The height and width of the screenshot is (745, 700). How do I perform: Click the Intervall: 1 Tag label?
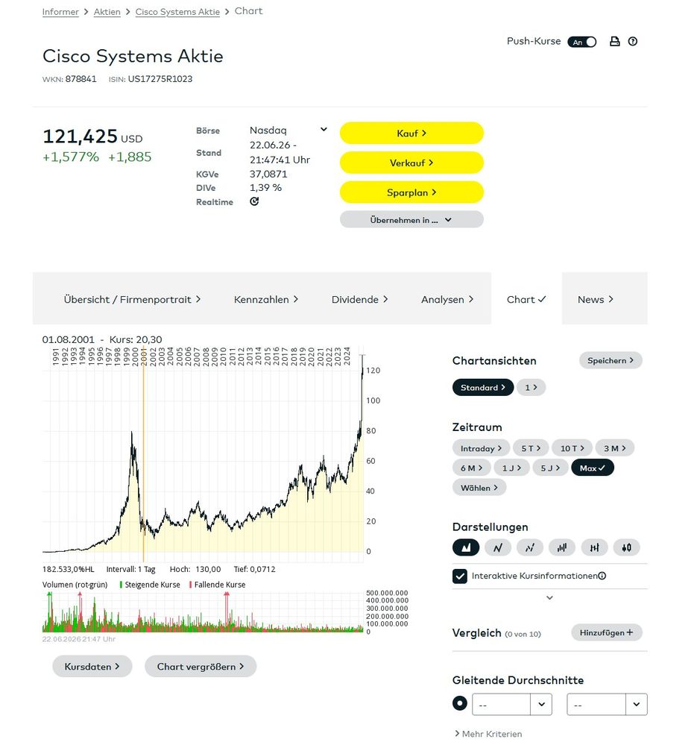[x=130, y=569]
